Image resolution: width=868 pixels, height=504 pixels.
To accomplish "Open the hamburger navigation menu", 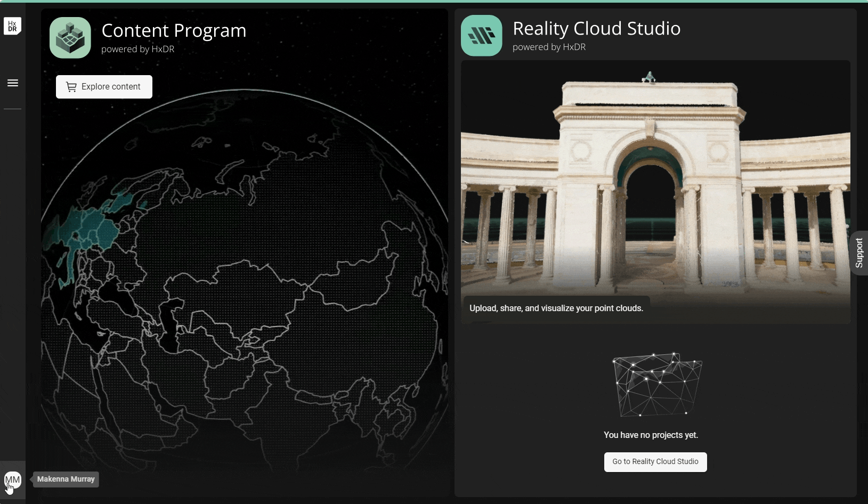I will point(13,83).
